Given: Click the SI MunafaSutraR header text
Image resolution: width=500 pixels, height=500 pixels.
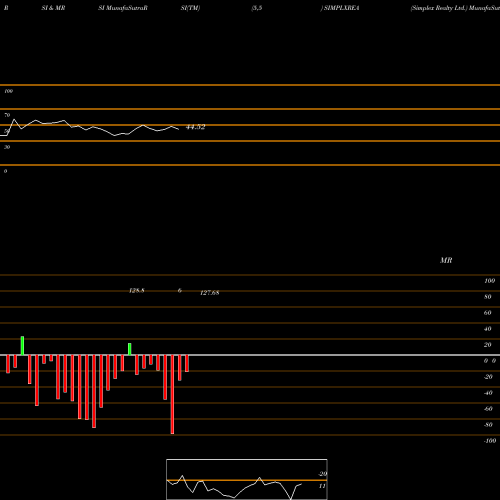Looking at the screenshot, I should click(123, 8).
